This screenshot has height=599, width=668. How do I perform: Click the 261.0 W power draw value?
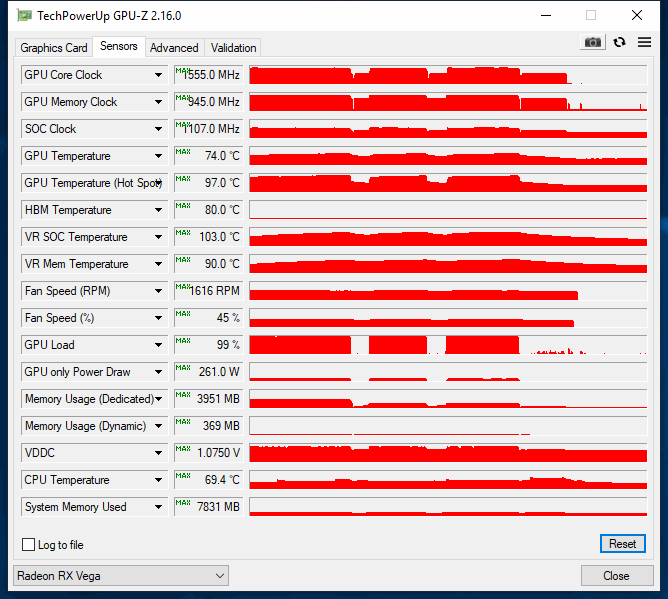pos(208,372)
